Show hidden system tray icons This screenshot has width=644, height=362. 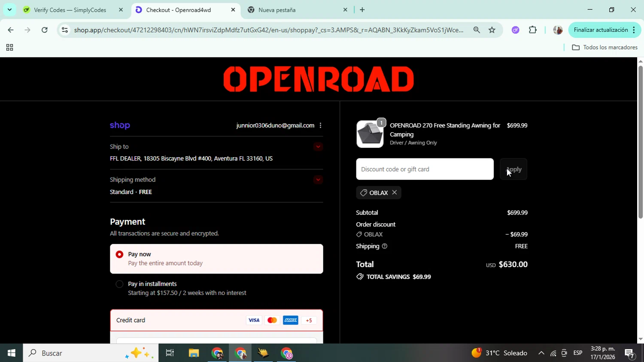(541, 353)
